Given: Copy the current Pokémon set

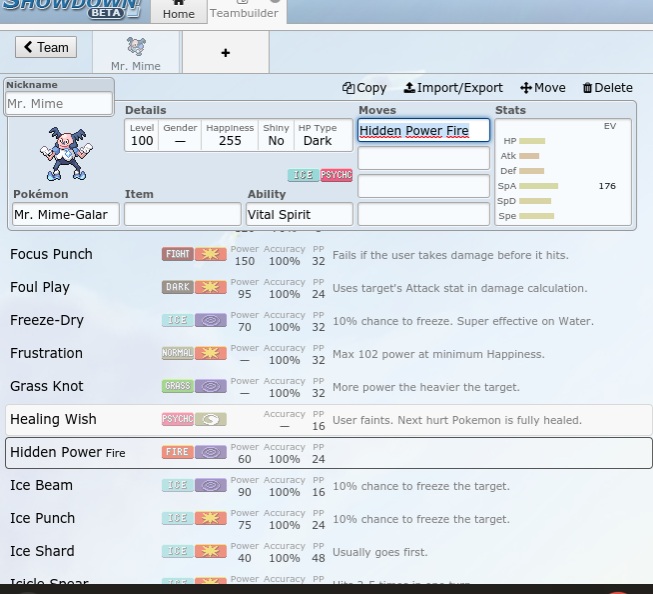Looking at the screenshot, I should pyautogui.click(x=364, y=88).
